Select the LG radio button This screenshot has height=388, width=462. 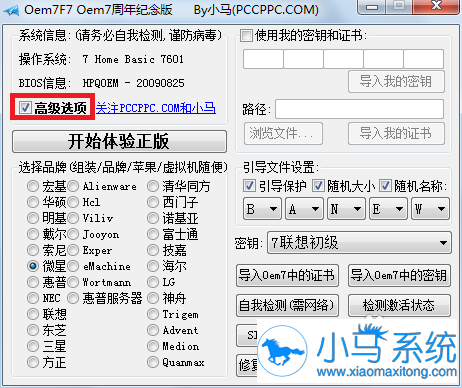pyautogui.click(x=153, y=282)
